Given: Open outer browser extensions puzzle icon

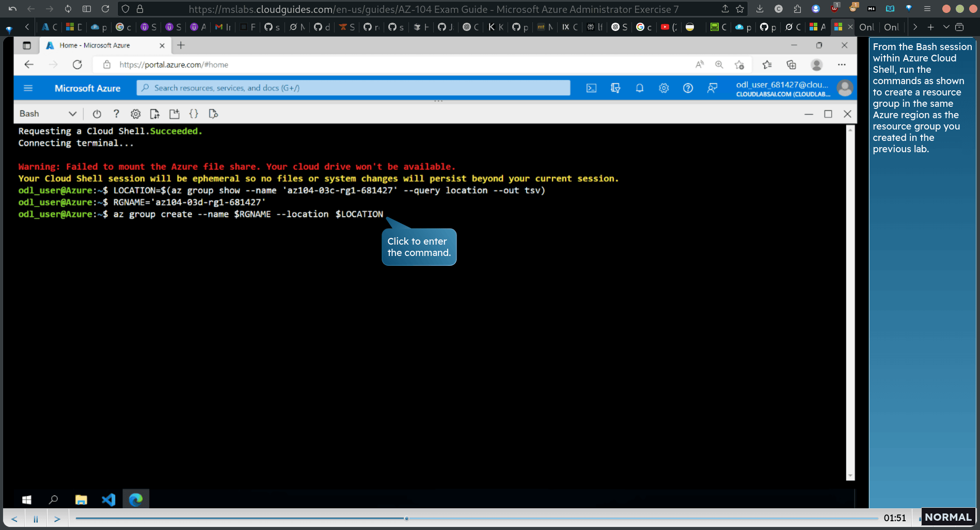Looking at the screenshot, I should 797,9.
